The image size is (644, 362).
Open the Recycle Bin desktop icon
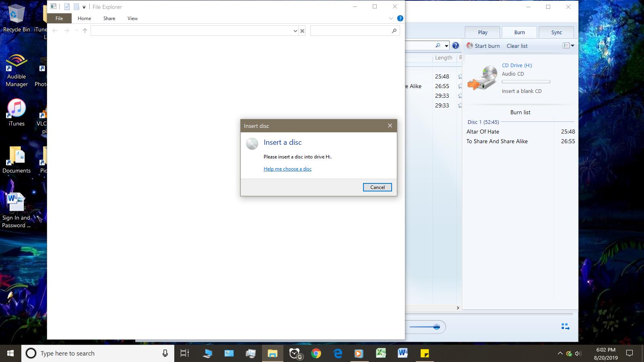(17, 19)
